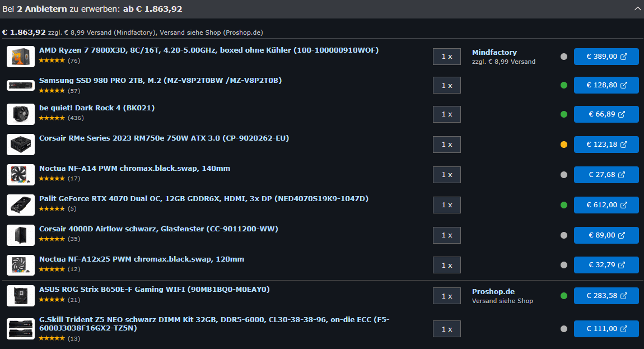The height and width of the screenshot is (349, 644).
Task: Open ASUS ROG Strix B650E-F link
Action: coord(155,290)
